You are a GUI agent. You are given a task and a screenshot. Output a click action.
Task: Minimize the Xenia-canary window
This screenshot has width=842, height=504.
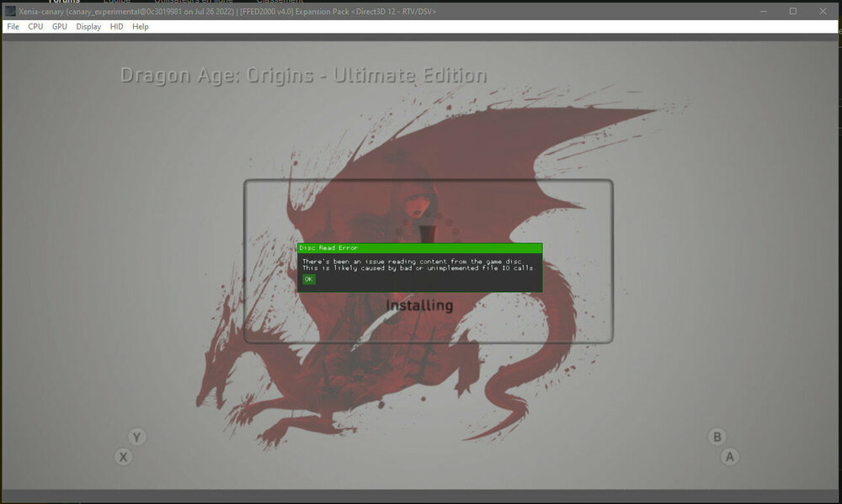pos(764,11)
